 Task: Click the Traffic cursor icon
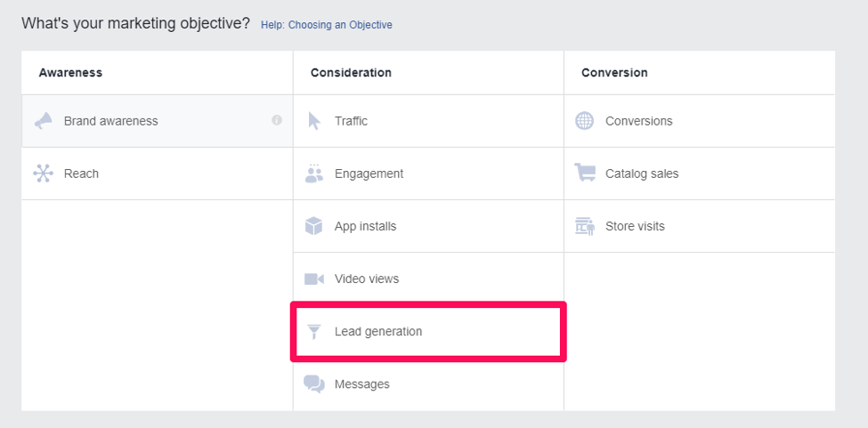click(x=314, y=121)
